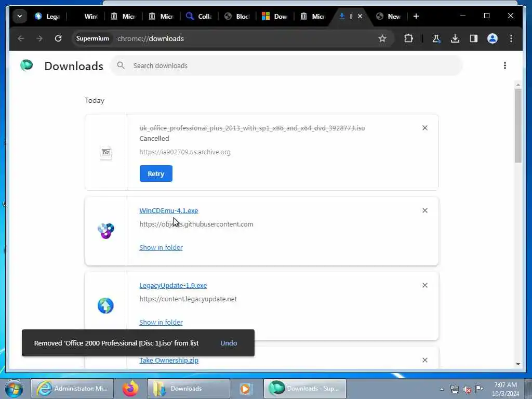Image resolution: width=532 pixels, height=399 pixels.
Task: Open the Chrome Labs flask icon
Action: (436, 38)
